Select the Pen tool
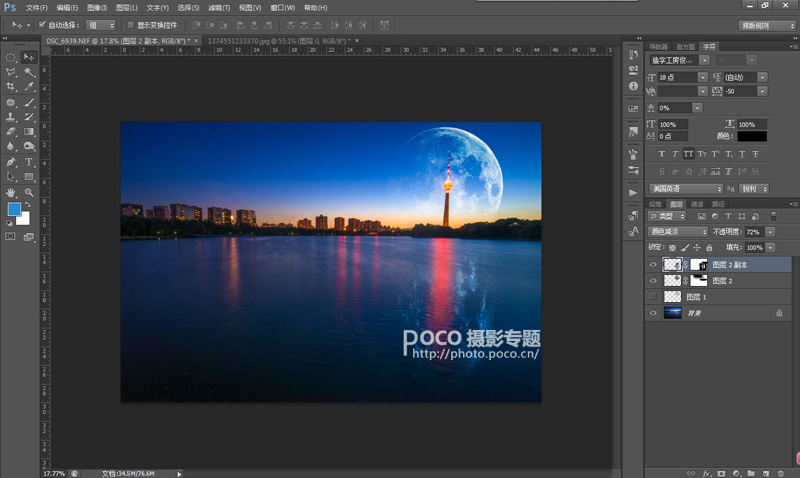800x478 pixels. pyautogui.click(x=11, y=162)
